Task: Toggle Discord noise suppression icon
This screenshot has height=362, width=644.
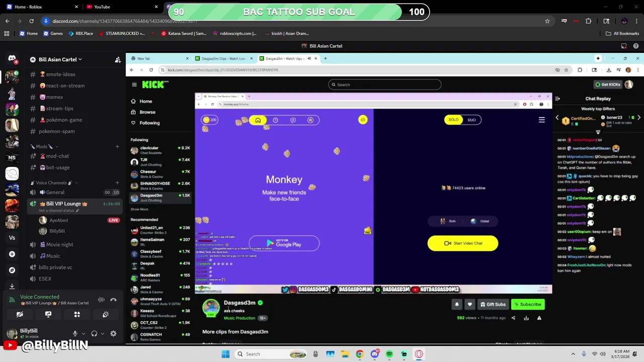Action: click(x=101, y=300)
